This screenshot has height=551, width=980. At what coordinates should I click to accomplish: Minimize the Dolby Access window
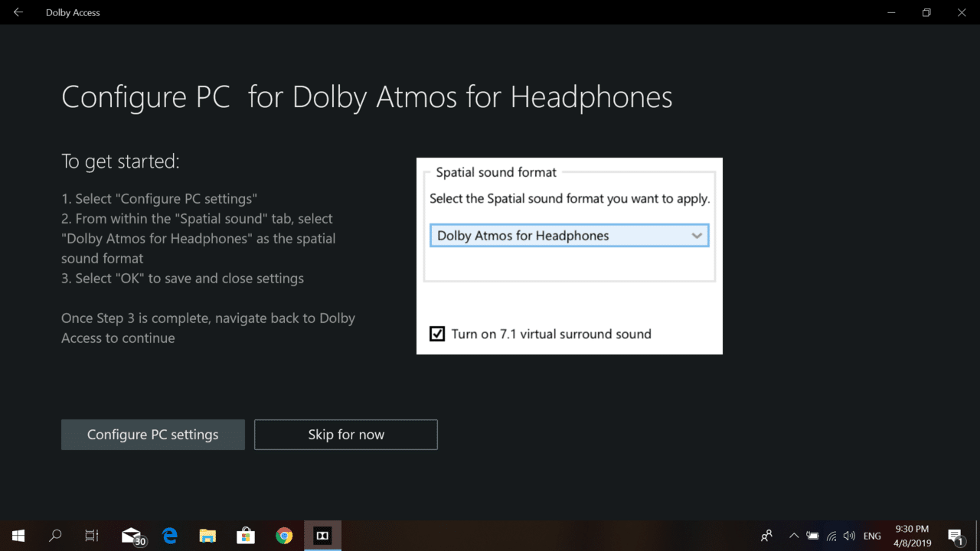tap(891, 12)
